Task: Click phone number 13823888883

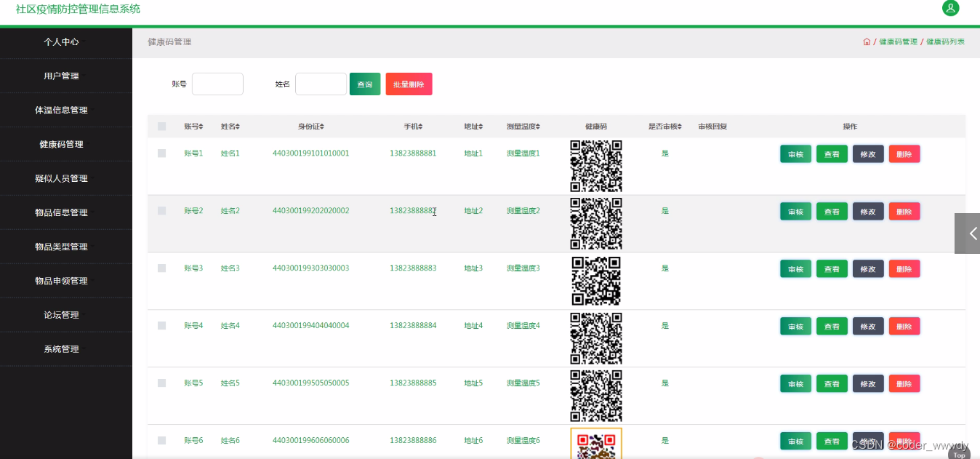Action: (x=413, y=268)
